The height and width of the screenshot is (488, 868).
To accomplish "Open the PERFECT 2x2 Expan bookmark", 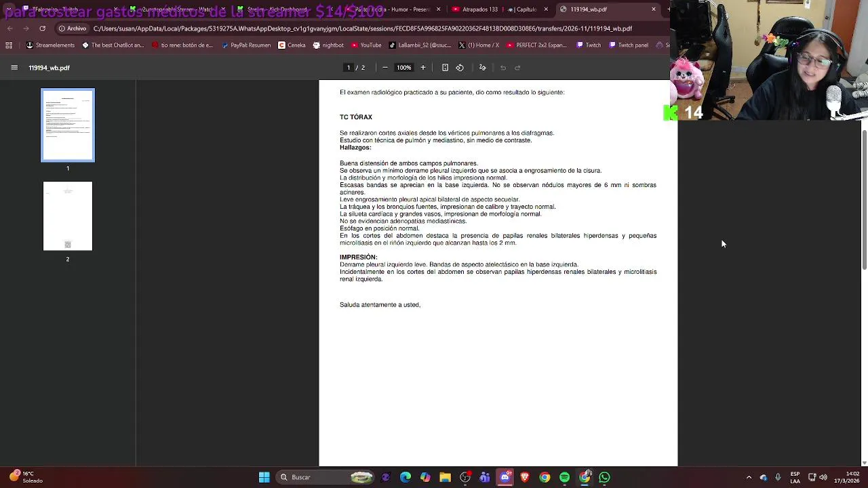I will coord(536,45).
